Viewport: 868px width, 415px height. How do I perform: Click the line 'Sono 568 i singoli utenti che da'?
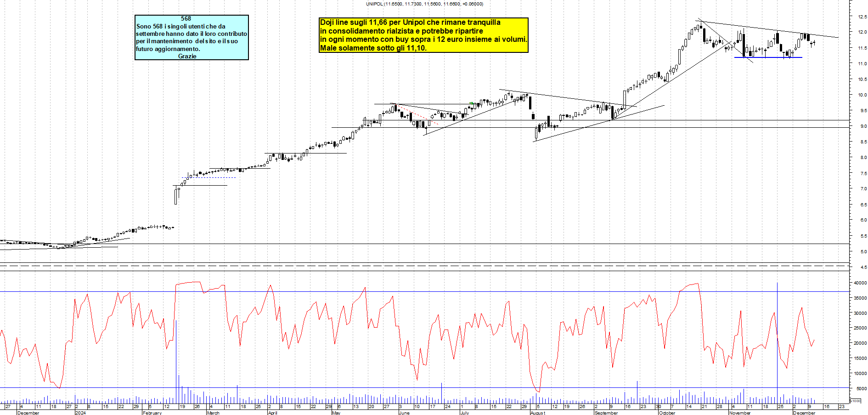[181, 26]
